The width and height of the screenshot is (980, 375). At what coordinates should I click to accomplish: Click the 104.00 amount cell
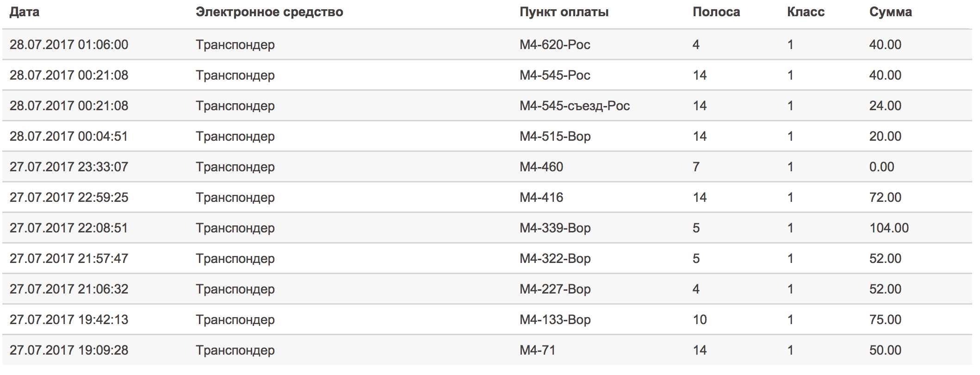[889, 228]
